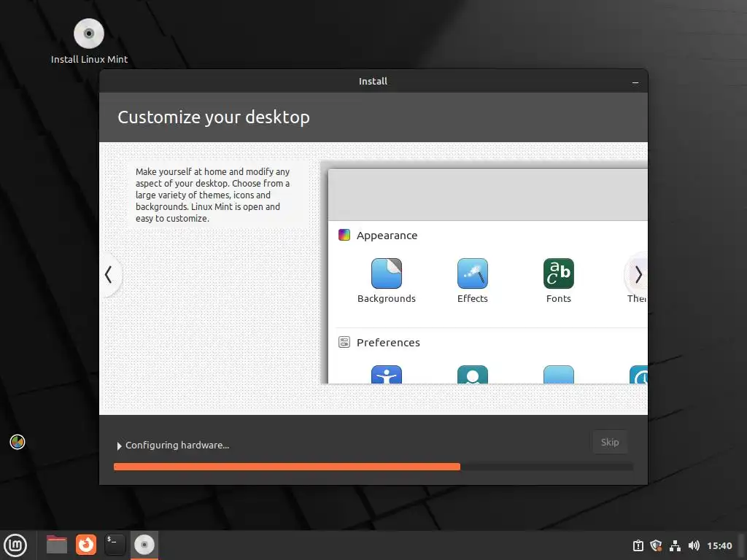Click the Accessibility icon under Preferences
747x560 pixels.
click(x=387, y=374)
